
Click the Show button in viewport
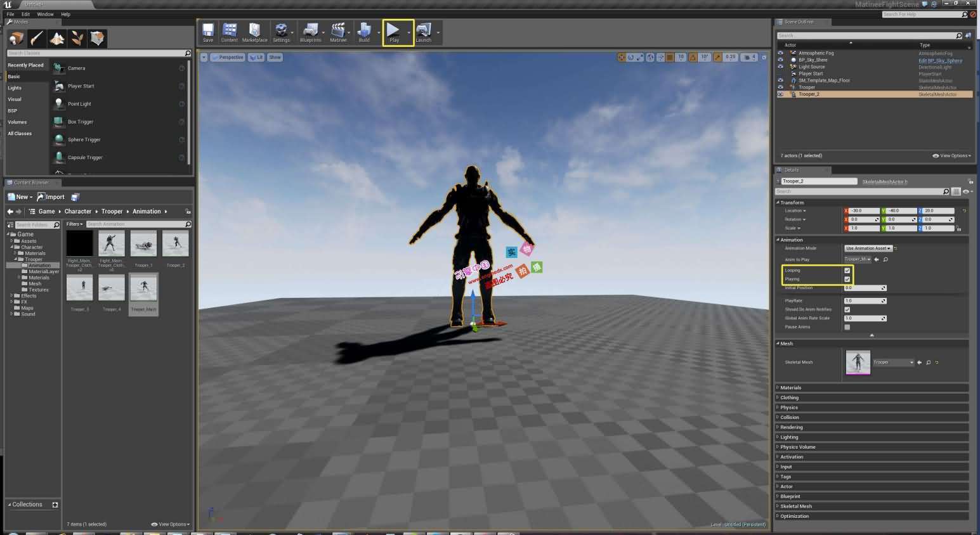pyautogui.click(x=275, y=57)
